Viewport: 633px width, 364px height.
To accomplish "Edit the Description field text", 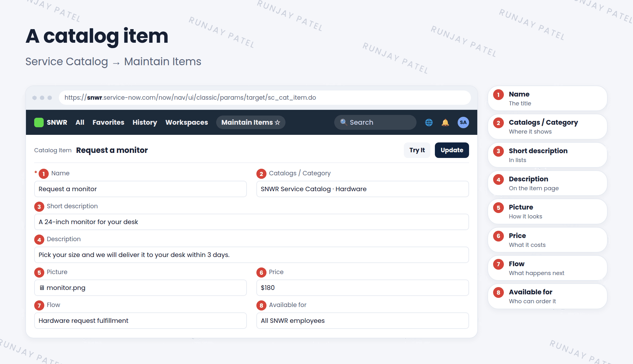I will 251,255.
